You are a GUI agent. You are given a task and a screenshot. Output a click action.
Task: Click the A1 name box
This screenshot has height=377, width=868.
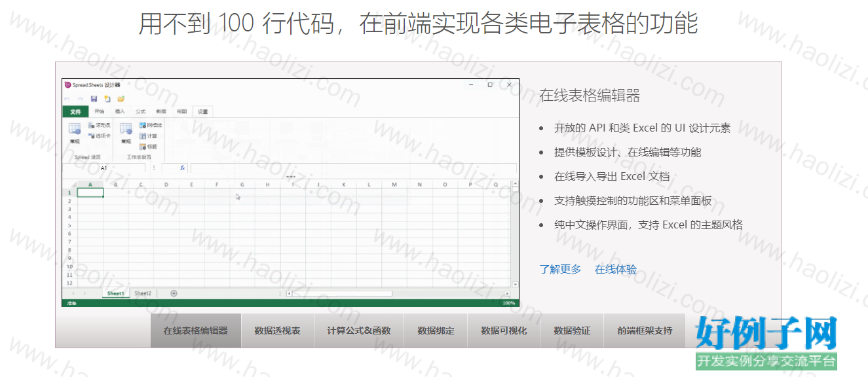[104, 168]
